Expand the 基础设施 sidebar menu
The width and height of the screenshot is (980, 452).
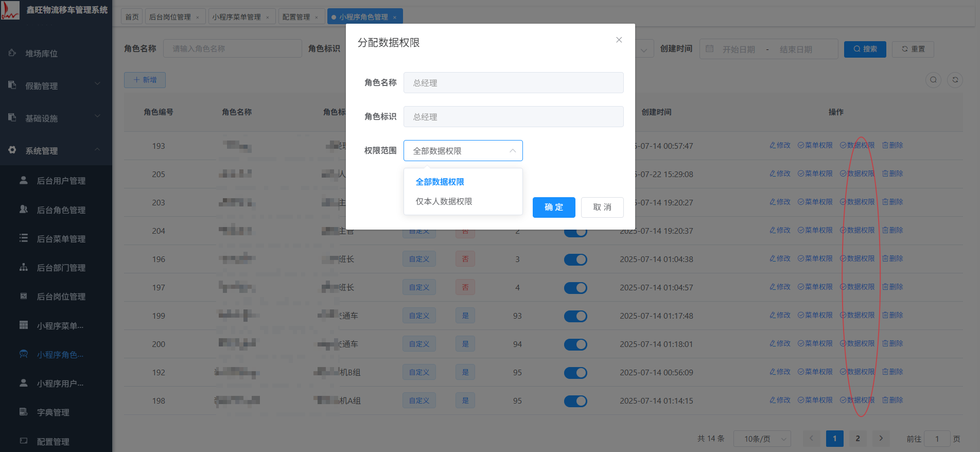point(56,118)
